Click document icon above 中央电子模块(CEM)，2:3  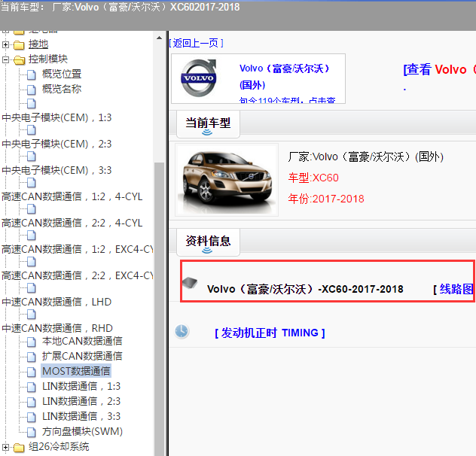(32, 130)
